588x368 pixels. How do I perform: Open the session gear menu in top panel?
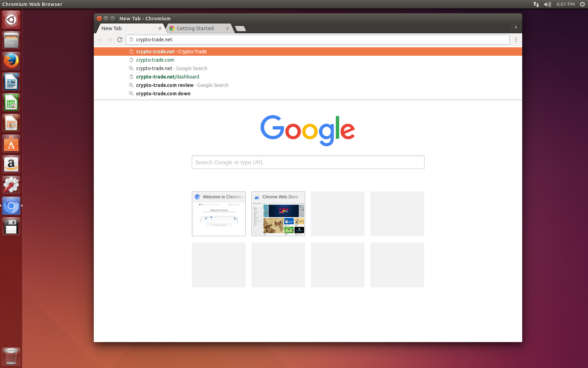pos(582,4)
